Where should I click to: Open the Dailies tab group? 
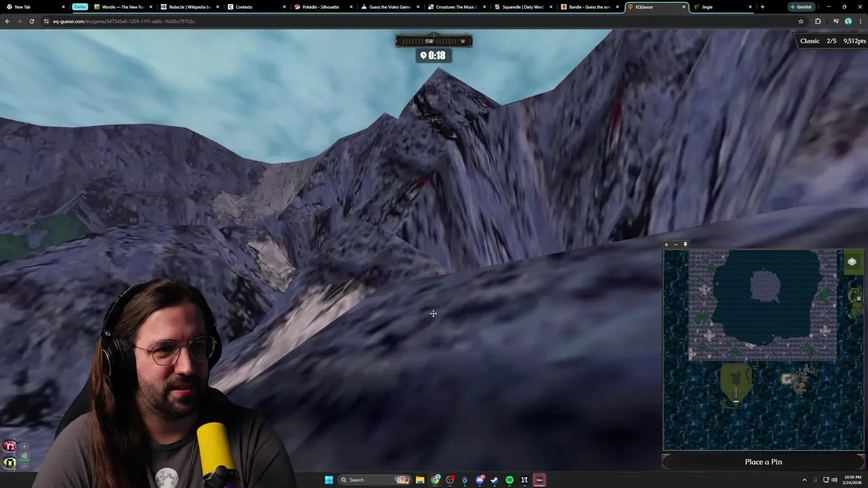[x=80, y=7]
